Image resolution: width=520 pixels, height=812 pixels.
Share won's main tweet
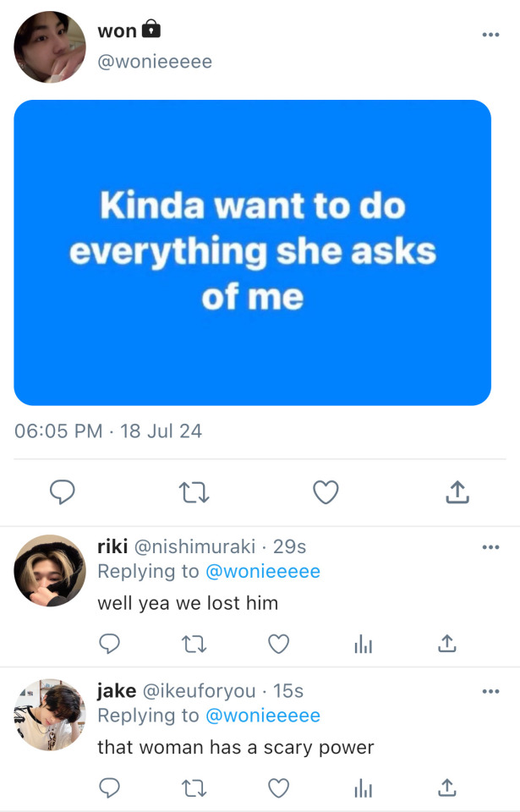(457, 491)
